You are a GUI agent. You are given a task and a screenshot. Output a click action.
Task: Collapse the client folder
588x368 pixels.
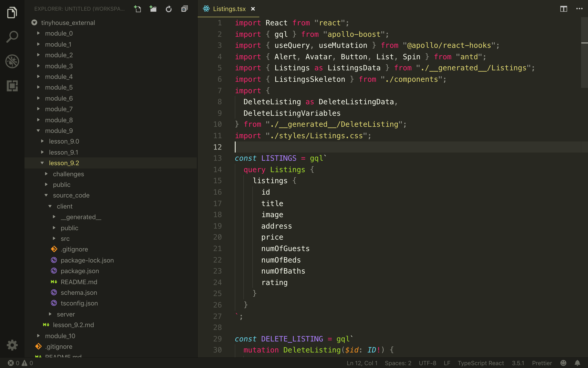(65, 206)
